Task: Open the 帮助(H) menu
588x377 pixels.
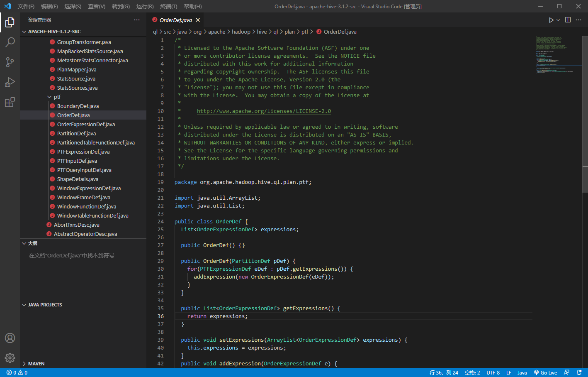Action: (192, 6)
